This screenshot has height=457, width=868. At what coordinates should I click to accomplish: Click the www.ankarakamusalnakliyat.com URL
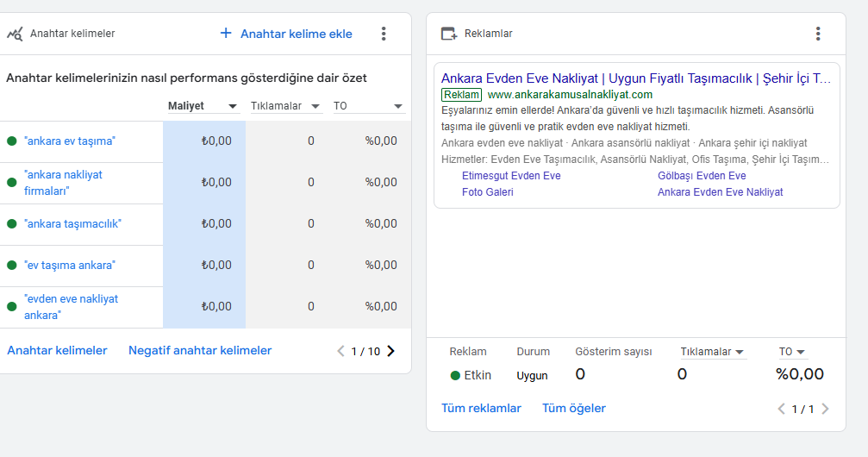click(x=570, y=95)
